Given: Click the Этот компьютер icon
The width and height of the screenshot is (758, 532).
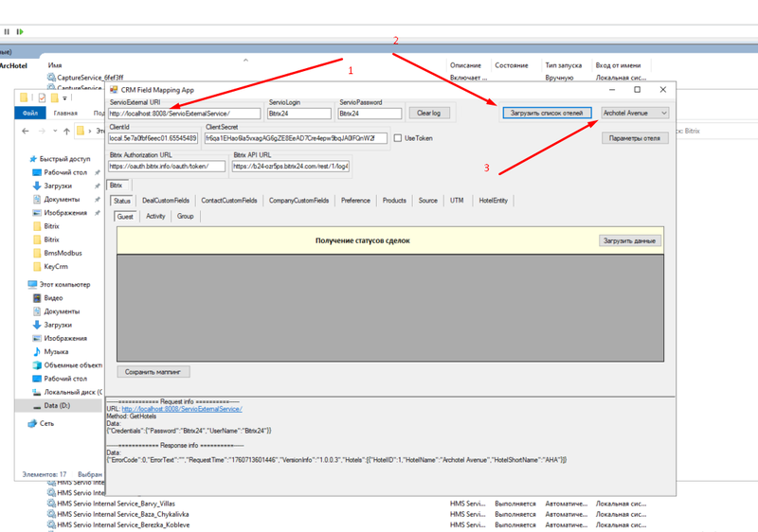Looking at the screenshot, I should coord(33,285).
